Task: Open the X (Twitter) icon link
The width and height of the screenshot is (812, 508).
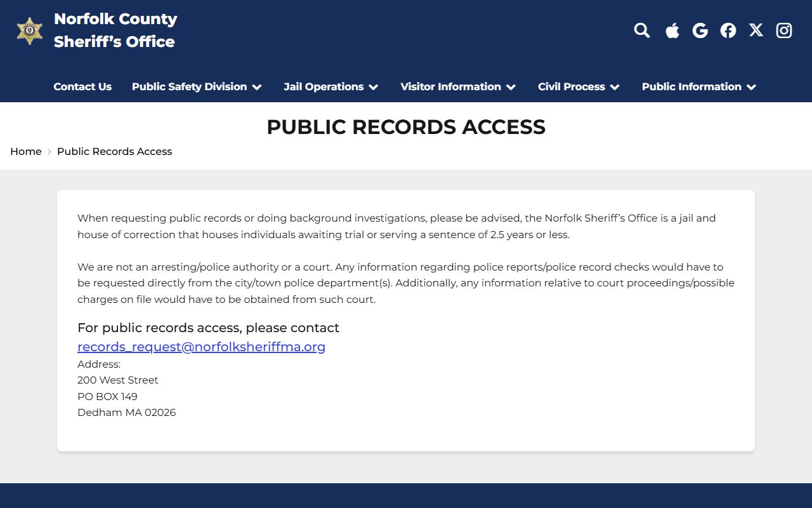Action: point(756,30)
